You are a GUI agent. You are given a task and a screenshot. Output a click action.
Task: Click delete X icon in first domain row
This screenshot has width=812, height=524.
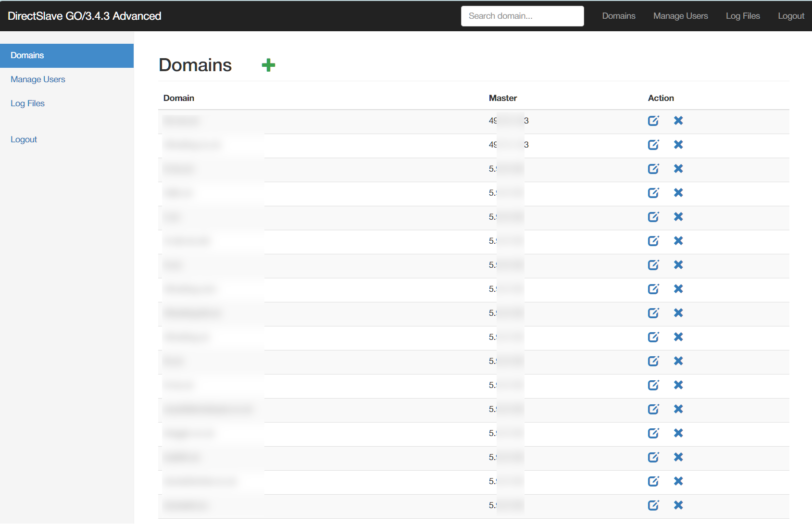click(x=678, y=121)
